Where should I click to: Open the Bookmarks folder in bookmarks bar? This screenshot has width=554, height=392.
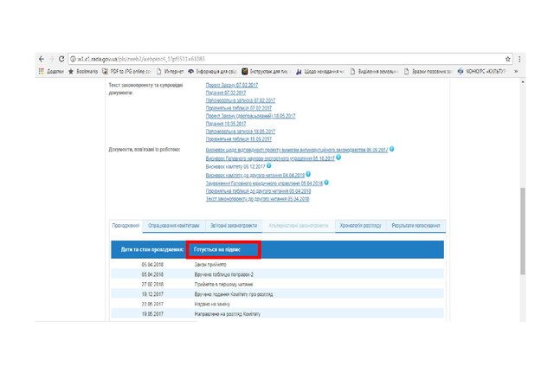tap(83, 71)
